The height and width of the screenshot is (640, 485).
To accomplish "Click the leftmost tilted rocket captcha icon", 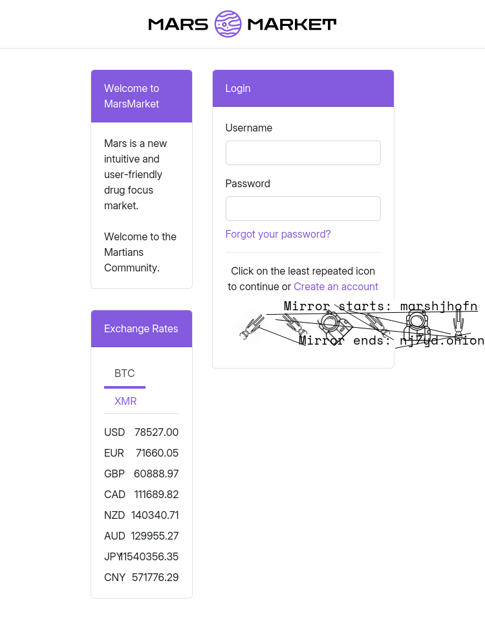I will 252,327.
